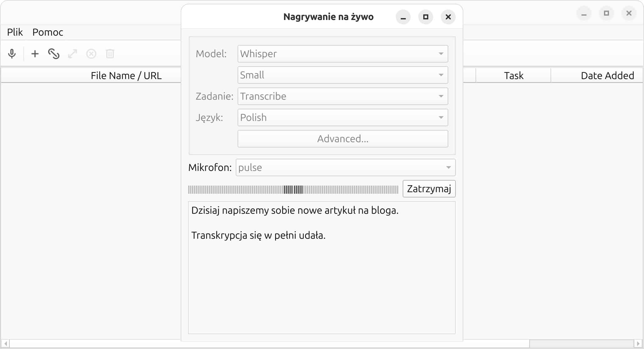Open the Transcribe task dropdown
The image size is (644, 349).
click(343, 96)
